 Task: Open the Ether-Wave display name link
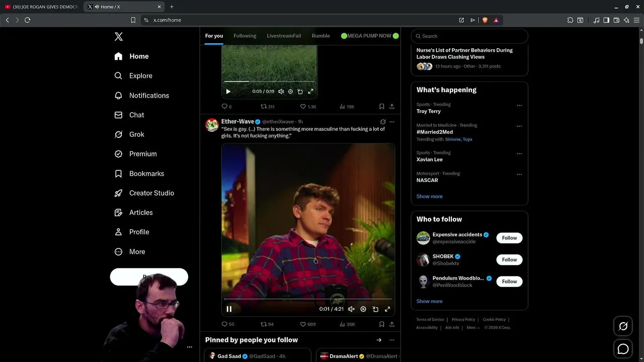pos(237,122)
